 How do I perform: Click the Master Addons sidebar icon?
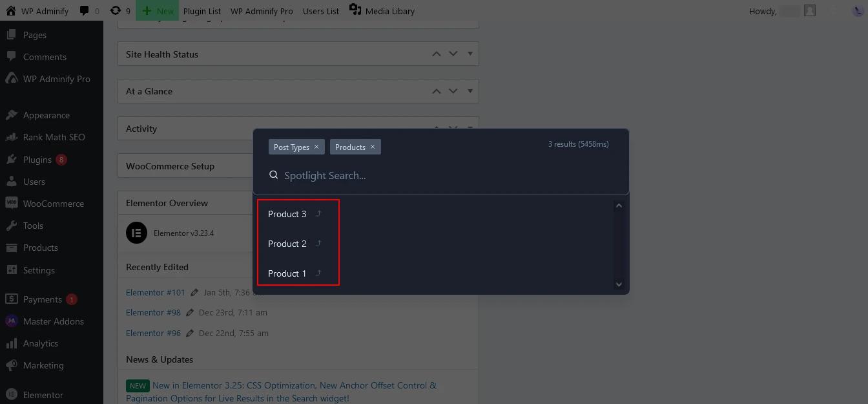pos(11,321)
